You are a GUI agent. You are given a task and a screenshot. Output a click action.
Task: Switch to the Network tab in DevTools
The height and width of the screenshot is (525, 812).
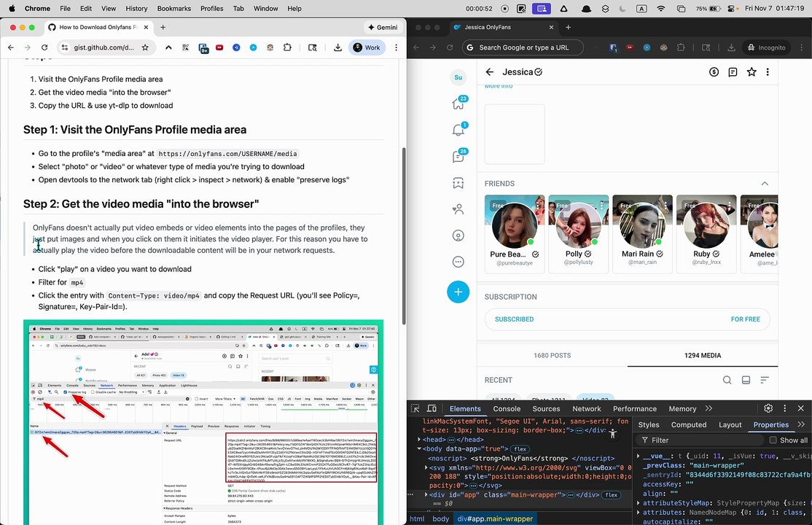click(586, 408)
